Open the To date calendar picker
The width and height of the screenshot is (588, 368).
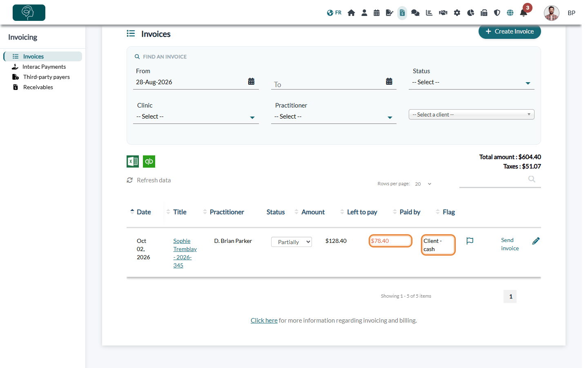pos(389,81)
